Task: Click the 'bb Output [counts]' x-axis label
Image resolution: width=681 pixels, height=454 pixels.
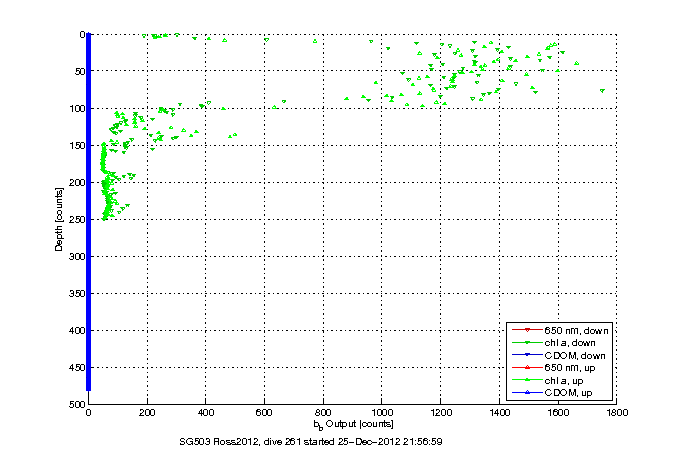Action: coord(354,424)
